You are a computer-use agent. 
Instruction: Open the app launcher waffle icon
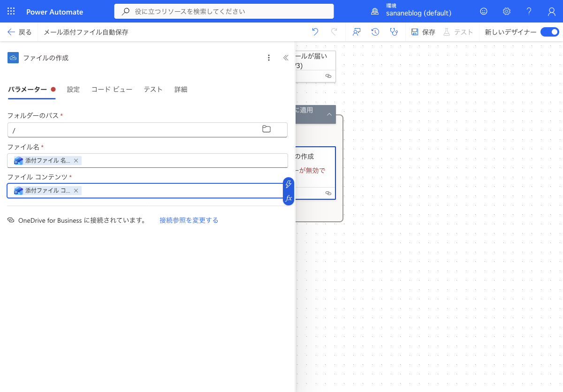pos(11,11)
